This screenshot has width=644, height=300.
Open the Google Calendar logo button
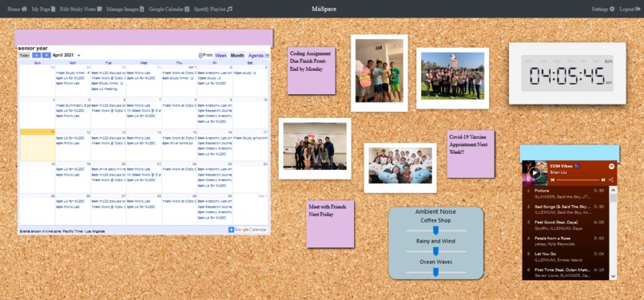coord(248,230)
